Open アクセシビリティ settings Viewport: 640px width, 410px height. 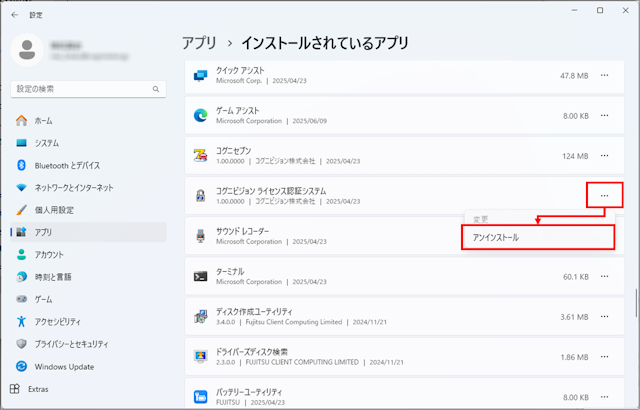click(88, 321)
